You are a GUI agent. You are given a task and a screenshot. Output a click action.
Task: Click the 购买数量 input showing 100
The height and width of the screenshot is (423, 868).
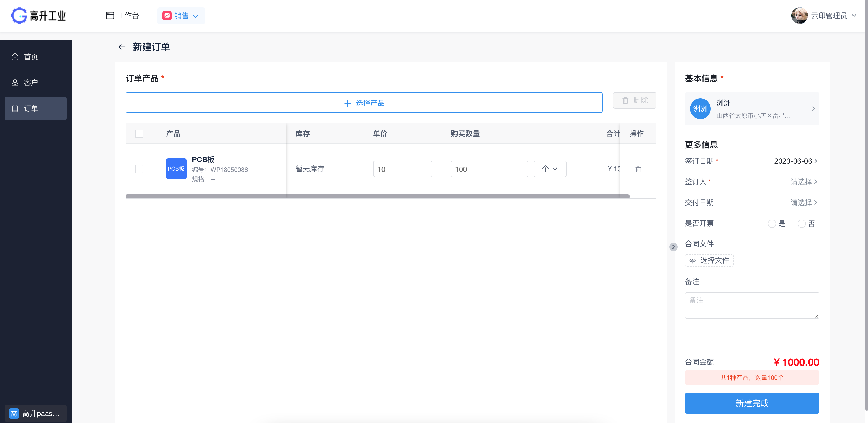point(489,169)
